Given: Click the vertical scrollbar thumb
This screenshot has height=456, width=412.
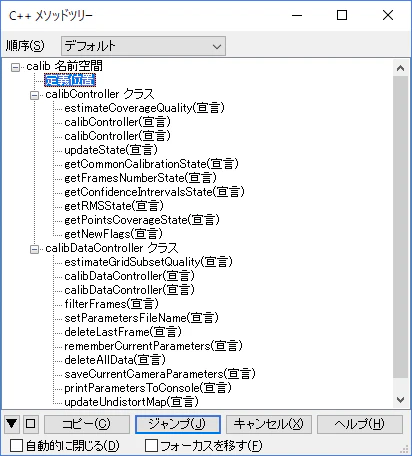Looking at the screenshot, I should [400, 227].
